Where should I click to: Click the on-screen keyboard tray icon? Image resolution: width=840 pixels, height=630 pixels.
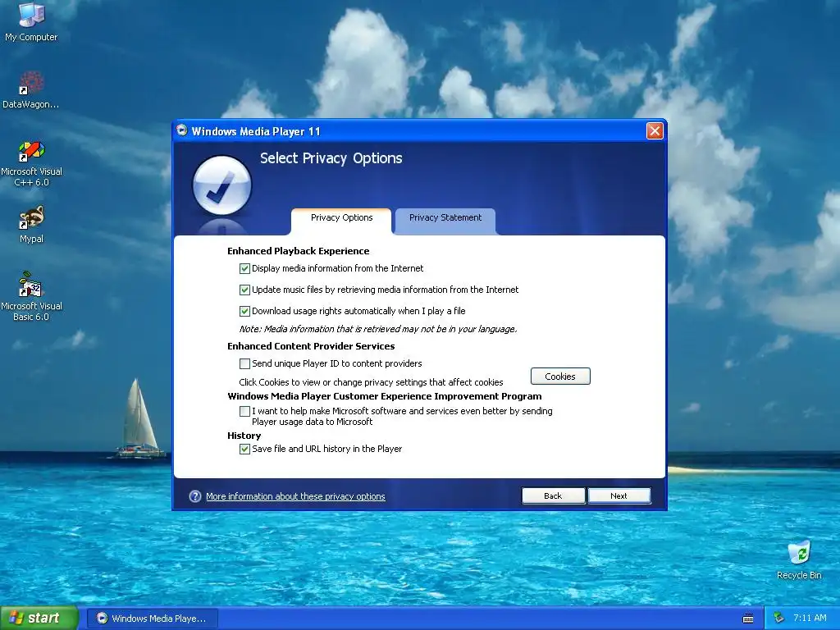(x=748, y=619)
